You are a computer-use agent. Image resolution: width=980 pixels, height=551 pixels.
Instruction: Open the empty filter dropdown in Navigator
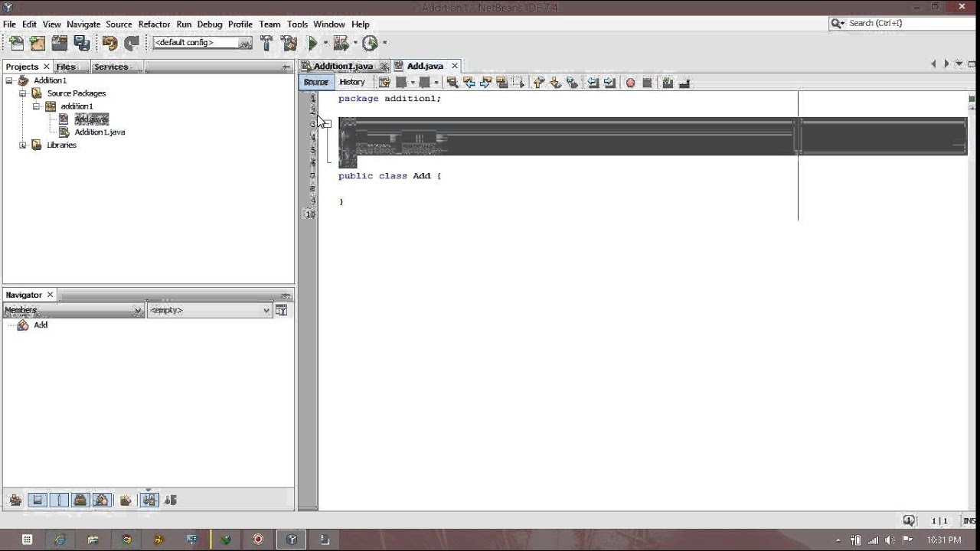pyautogui.click(x=210, y=310)
